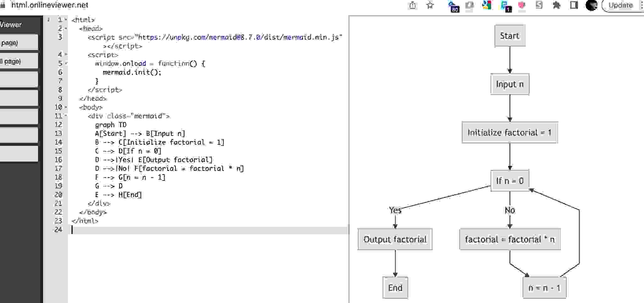Click line number 20 in the gutter

[58, 195]
